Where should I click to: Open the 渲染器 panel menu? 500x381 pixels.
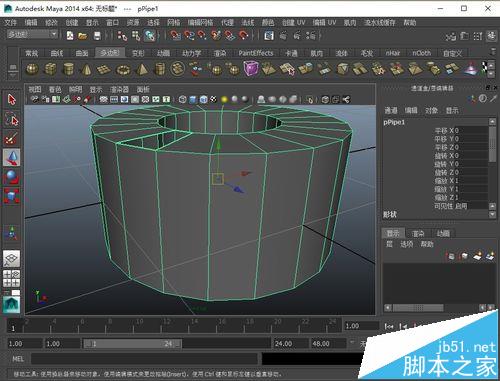pyautogui.click(x=119, y=89)
